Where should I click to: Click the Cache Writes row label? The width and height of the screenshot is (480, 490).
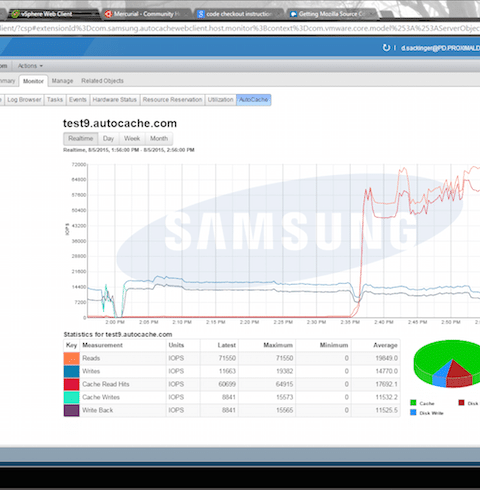tap(101, 397)
